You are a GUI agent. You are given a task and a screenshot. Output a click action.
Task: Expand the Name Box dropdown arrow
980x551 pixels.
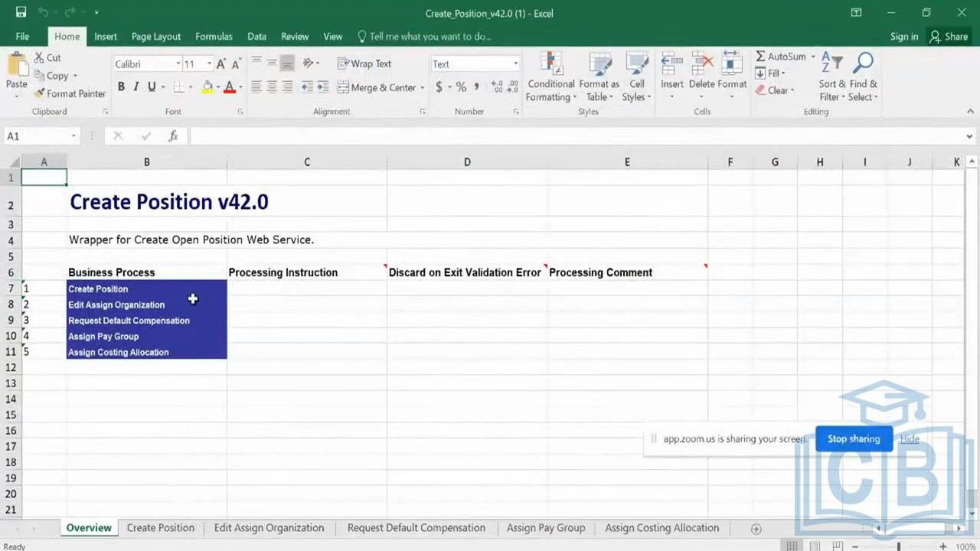tap(73, 136)
